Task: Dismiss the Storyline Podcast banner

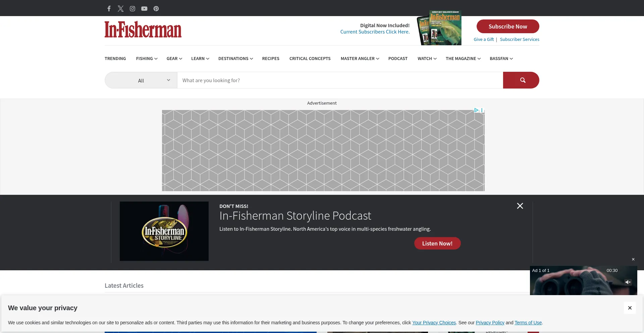Action: coord(520,206)
